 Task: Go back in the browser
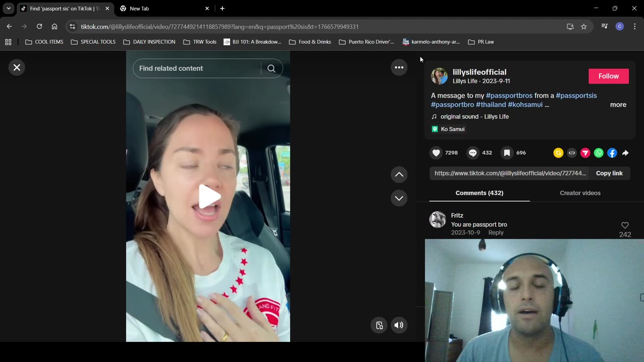coord(9,26)
